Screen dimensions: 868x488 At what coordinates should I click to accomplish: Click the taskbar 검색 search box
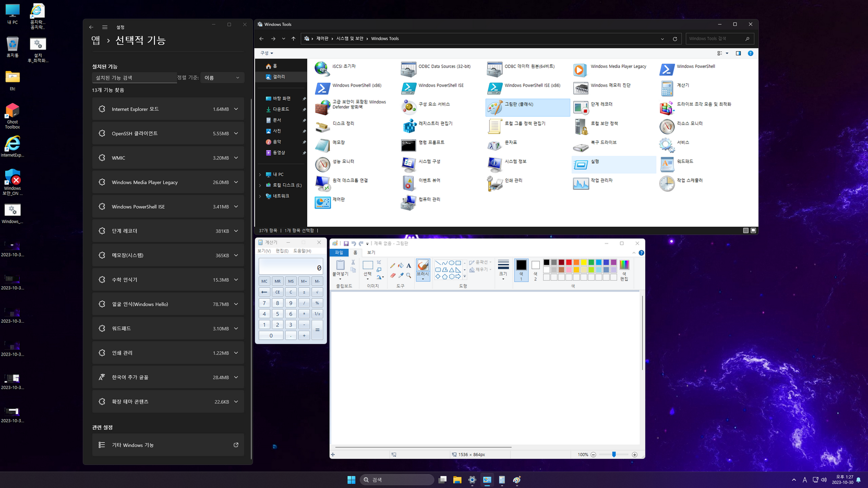pyautogui.click(x=397, y=480)
